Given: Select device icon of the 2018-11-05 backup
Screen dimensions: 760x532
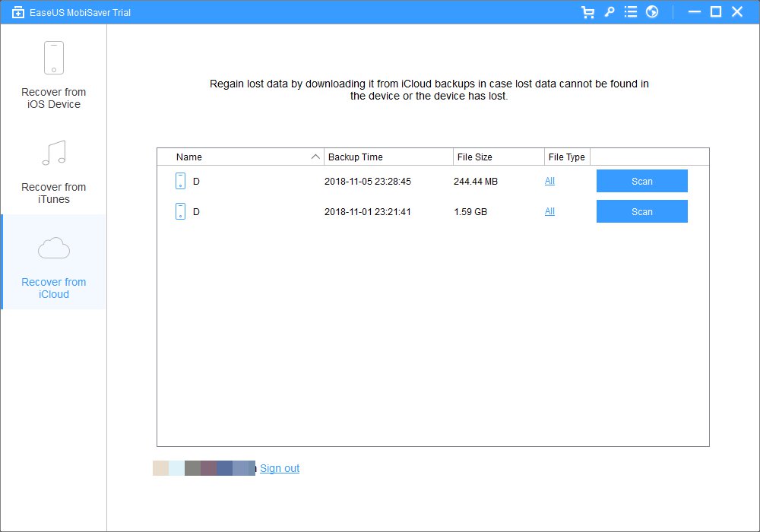Looking at the screenshot, I should tap(180, 181).
